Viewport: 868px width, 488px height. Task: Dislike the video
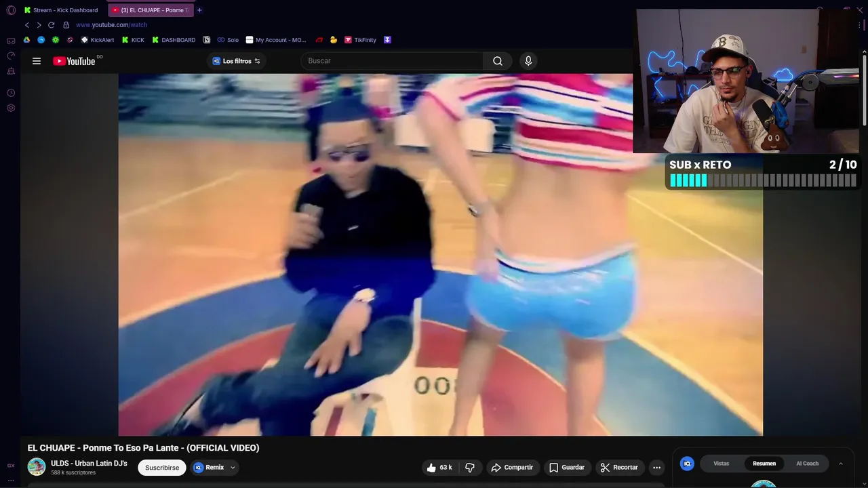coord(470,468)
